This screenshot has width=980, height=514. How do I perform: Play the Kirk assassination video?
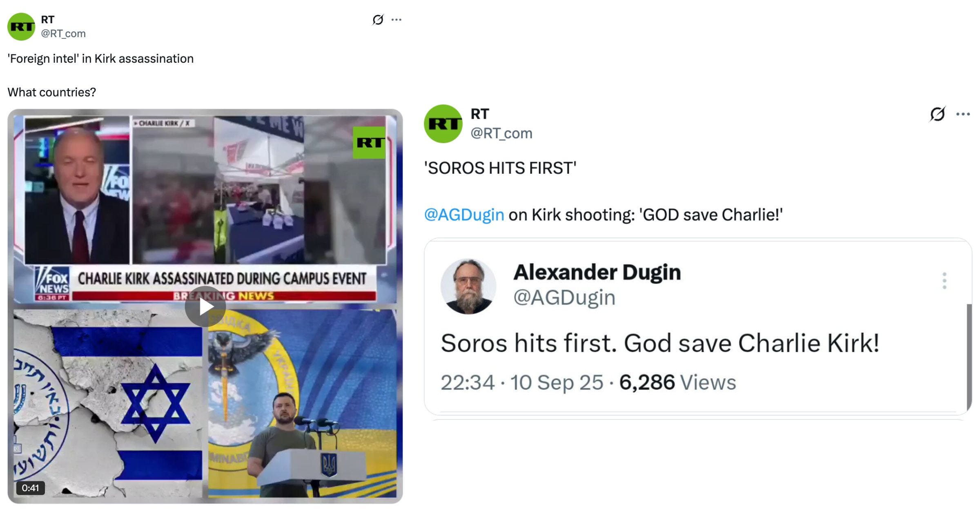point(205,307)
